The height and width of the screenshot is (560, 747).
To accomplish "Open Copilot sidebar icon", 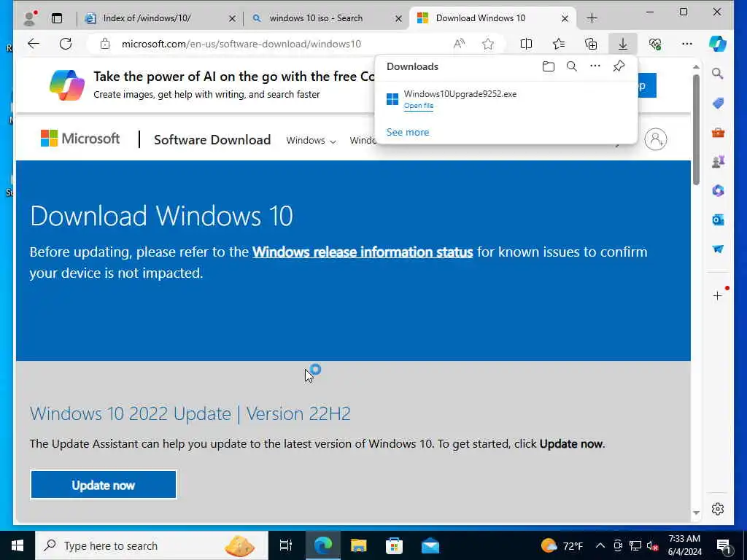I will click(718, 44).
